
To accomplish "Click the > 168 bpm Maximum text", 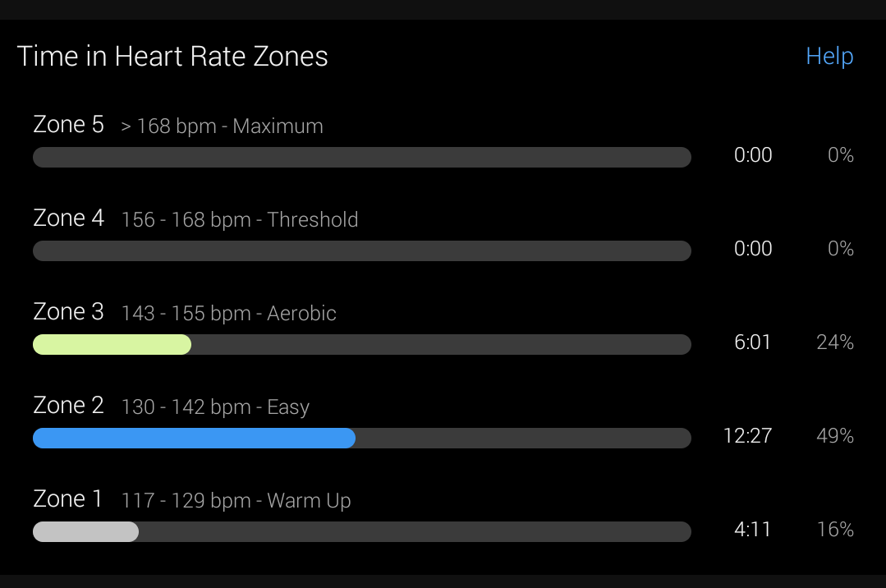I will click(222, 126).
